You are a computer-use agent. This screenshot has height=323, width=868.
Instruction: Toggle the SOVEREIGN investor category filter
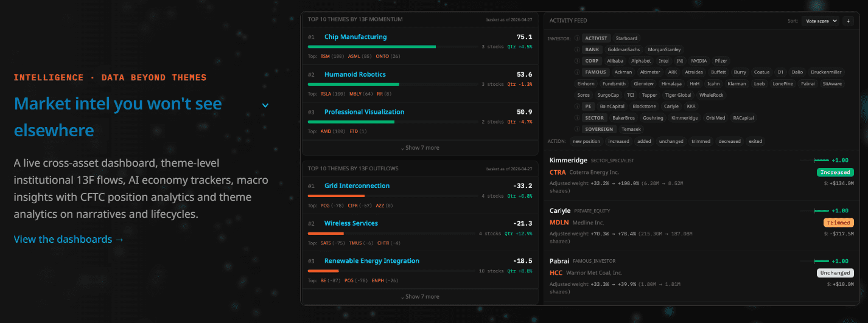(x=600, y=129)
